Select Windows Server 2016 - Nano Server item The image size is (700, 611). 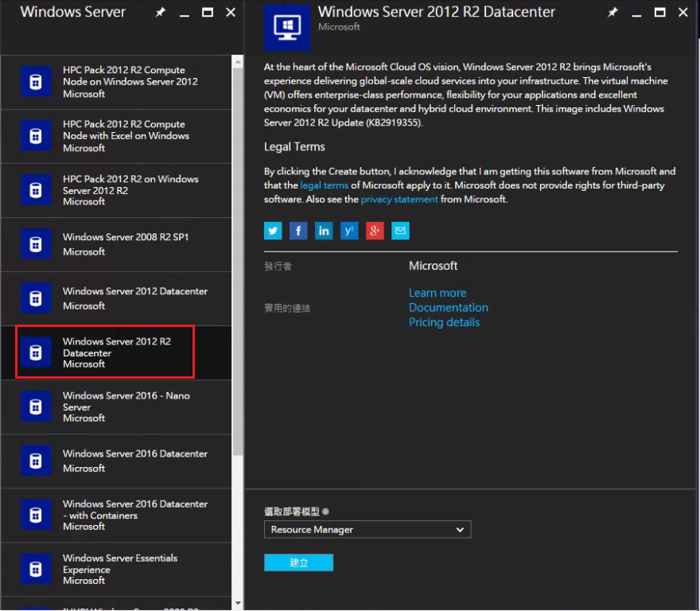pyautogui.click(x=116, y=407)
